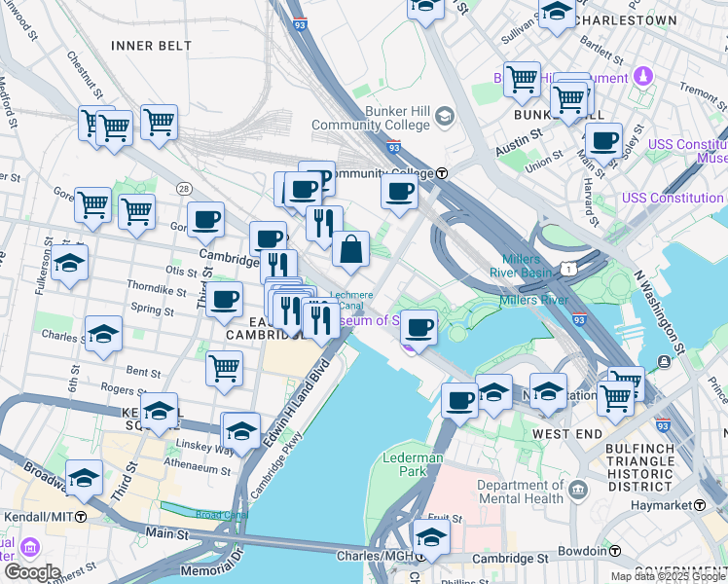Click the Department of Mental Health icon

point(578,491)
